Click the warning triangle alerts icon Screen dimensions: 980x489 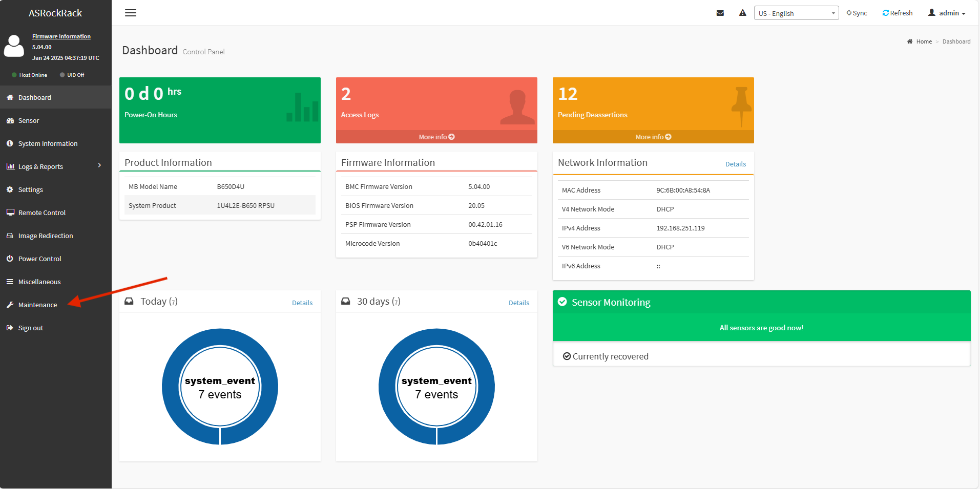click(742, 13)
